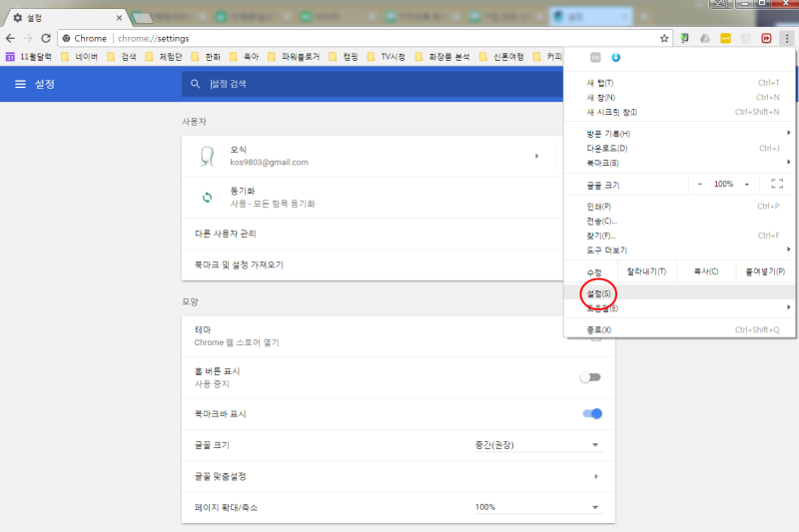Select 새 시크릿 창(I) menu item
799x532 pixels.
[679, 112]
